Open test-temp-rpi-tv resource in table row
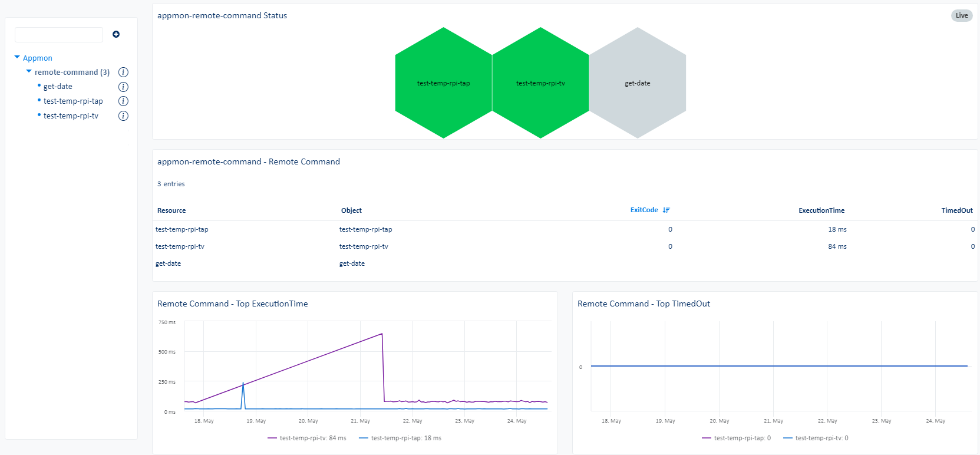The height and width of the screenshot is (455, 980). pyautogui.click(x=180, y=246)
